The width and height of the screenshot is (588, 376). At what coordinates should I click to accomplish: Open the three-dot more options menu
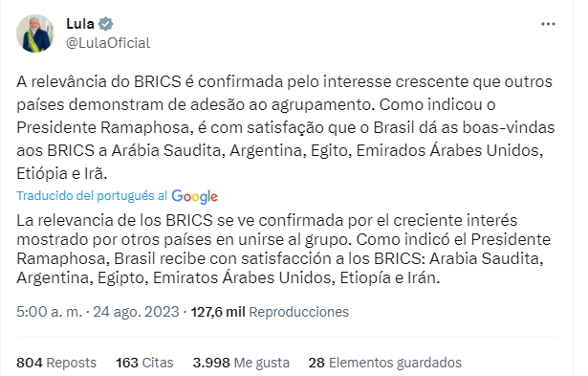[548, 24]
